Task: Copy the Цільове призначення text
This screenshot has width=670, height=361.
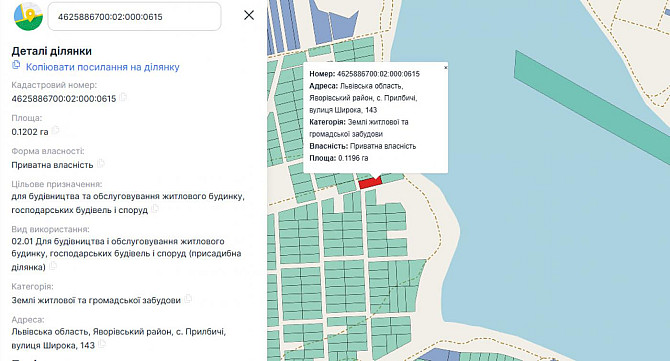Action: click(155, 208)
